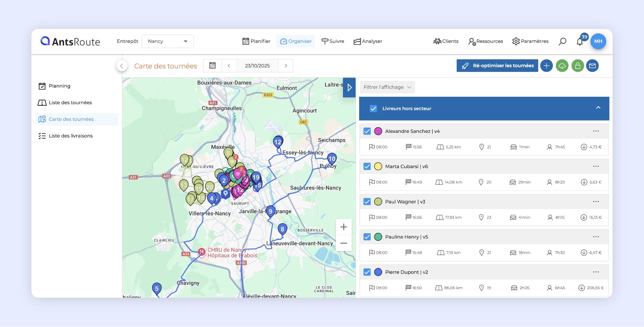Open Liste des livraisons in the sidebar

(x=70, y=136)
